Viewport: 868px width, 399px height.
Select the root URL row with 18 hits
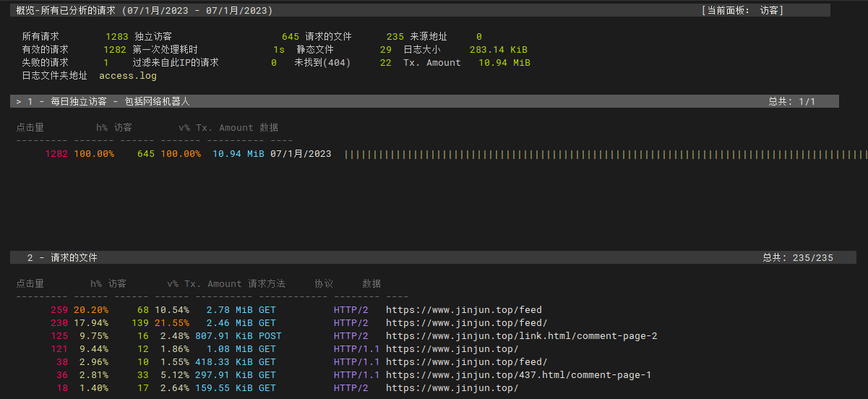(x=452, y=388)
